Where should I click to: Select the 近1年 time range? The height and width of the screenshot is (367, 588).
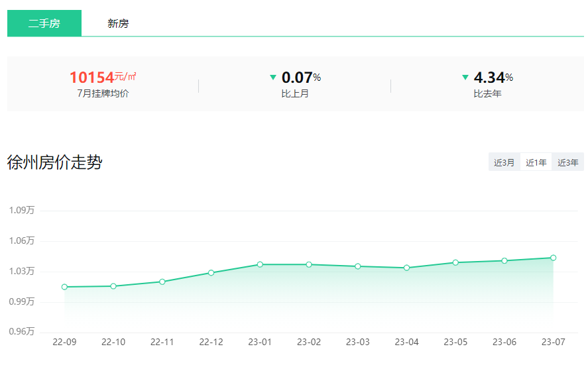536,162
